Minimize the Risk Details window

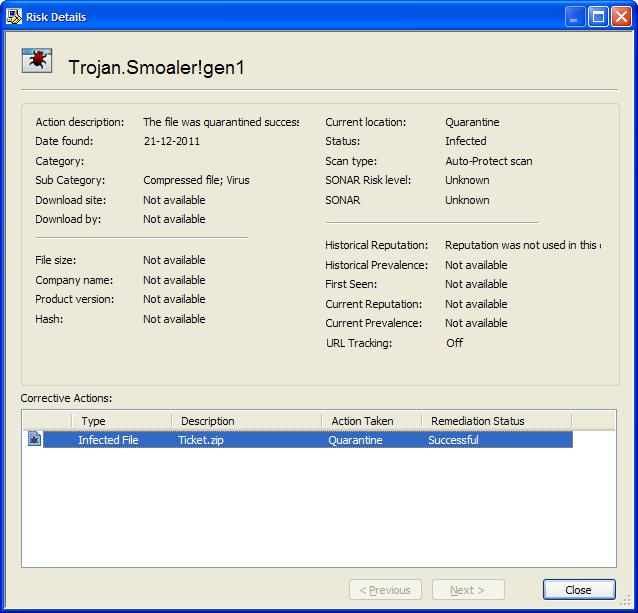pos(575,16)
